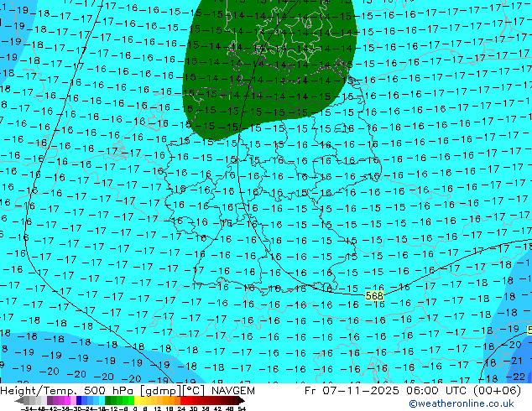The image size is (532, 411).
Task: Click the grey left arrow end of legend
Action: tap(19, 401)
